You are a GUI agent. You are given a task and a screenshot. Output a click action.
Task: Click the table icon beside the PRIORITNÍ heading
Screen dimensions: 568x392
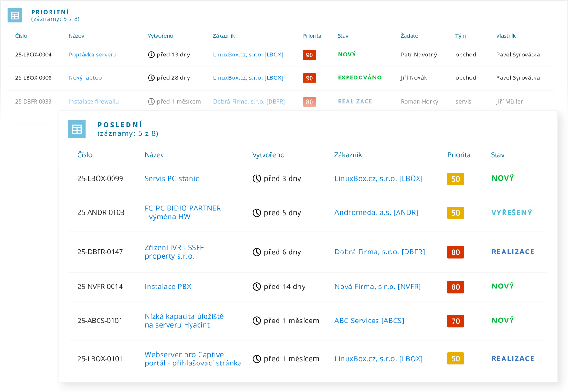click(x=14, y=15)
